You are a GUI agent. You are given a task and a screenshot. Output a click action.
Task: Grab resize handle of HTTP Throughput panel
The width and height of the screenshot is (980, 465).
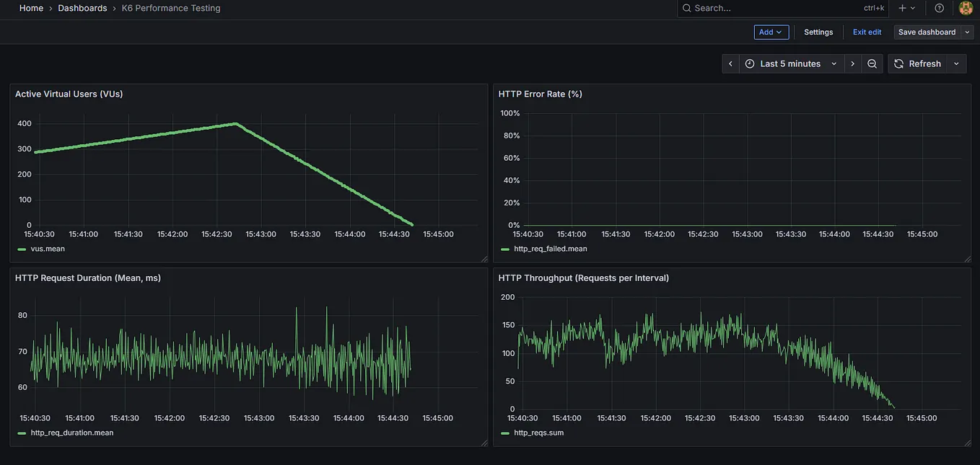point(968,443)
